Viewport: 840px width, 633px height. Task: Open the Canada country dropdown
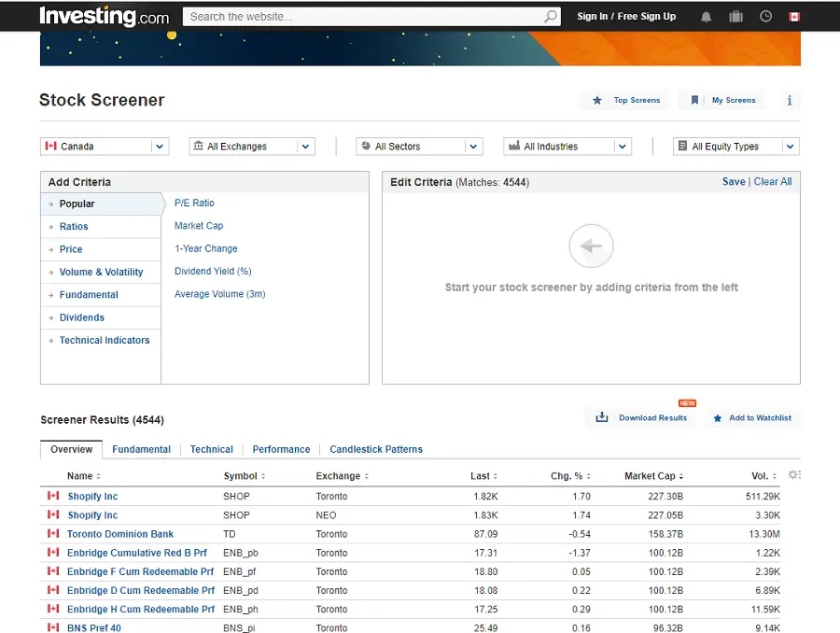pos(104,147)
